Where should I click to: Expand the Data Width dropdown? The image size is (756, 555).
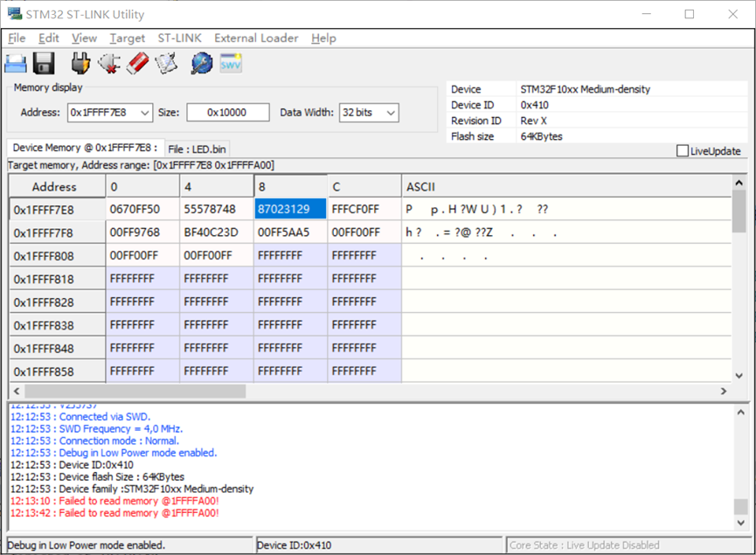point(391,113)
